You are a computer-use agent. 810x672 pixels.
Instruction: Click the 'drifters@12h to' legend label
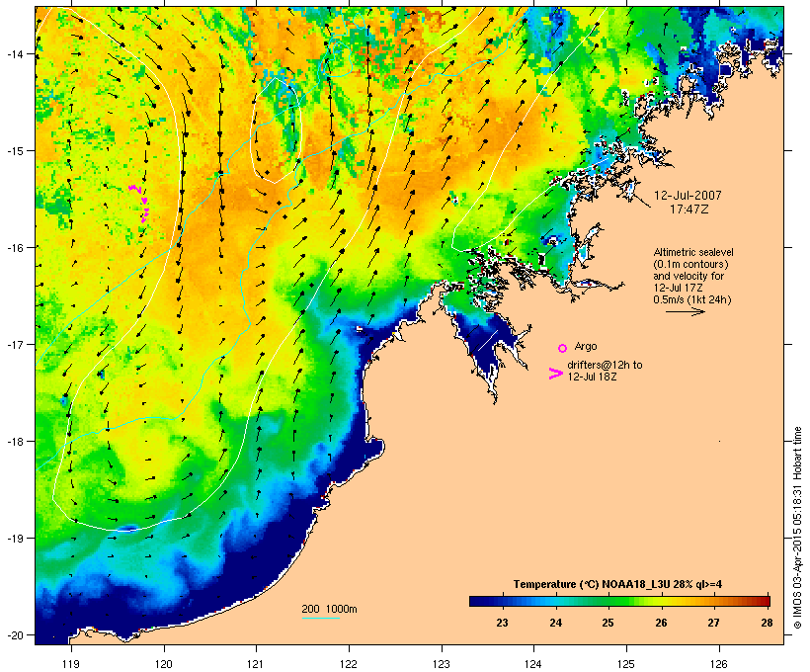pyautogui.click(x=605, y=365)
